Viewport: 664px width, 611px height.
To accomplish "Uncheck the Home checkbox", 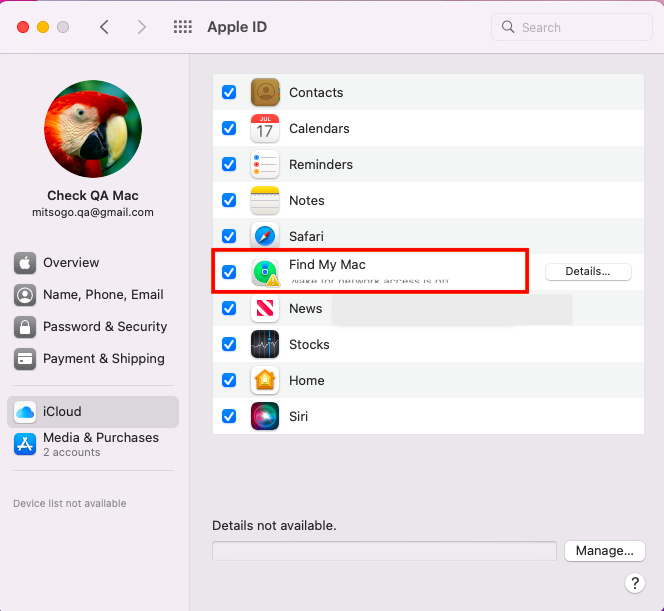I will click(229, 380).
